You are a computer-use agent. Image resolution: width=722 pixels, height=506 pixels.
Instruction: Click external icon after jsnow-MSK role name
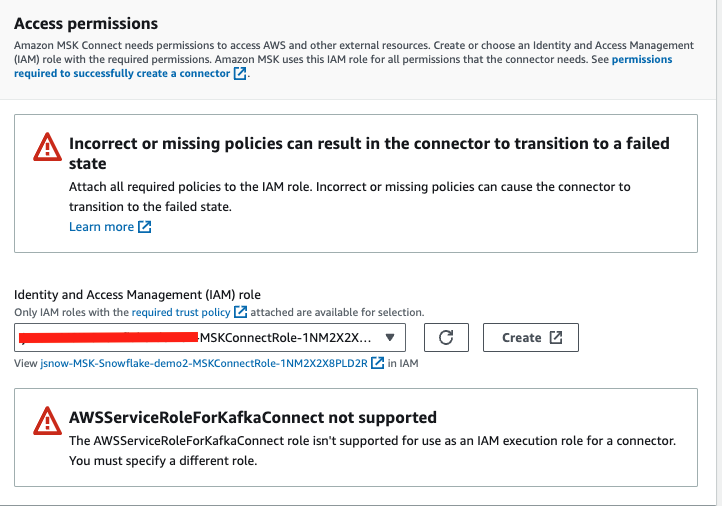pyautogui.click(x=378, y=363)
